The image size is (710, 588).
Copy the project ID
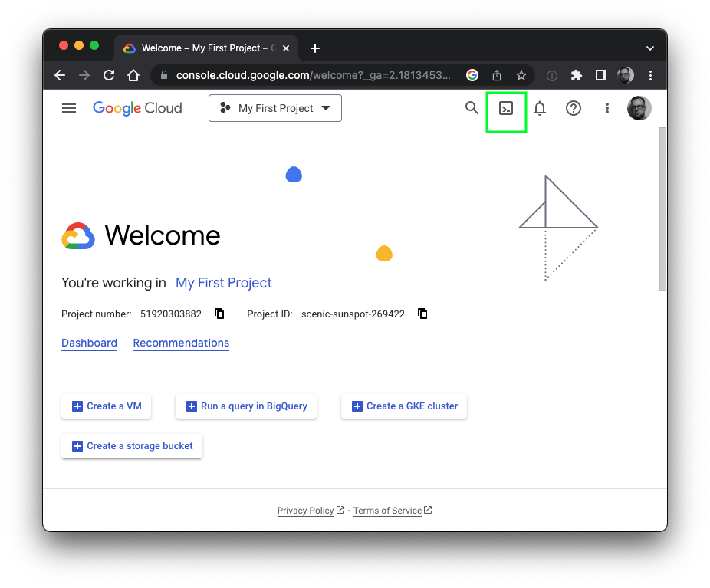pyautogui.click(x=422, y=314)
